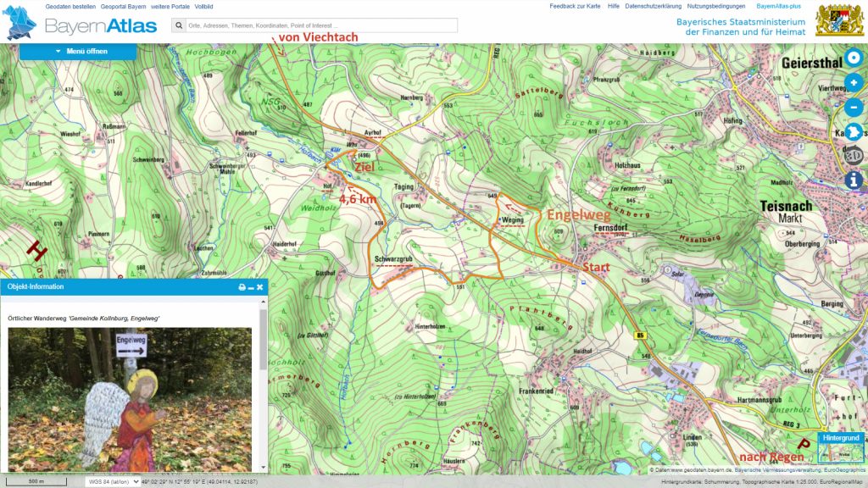The height and width of the screenshot is (488, 868).
Task: Click the Engelweg angel photo
Action: [130, 400]
